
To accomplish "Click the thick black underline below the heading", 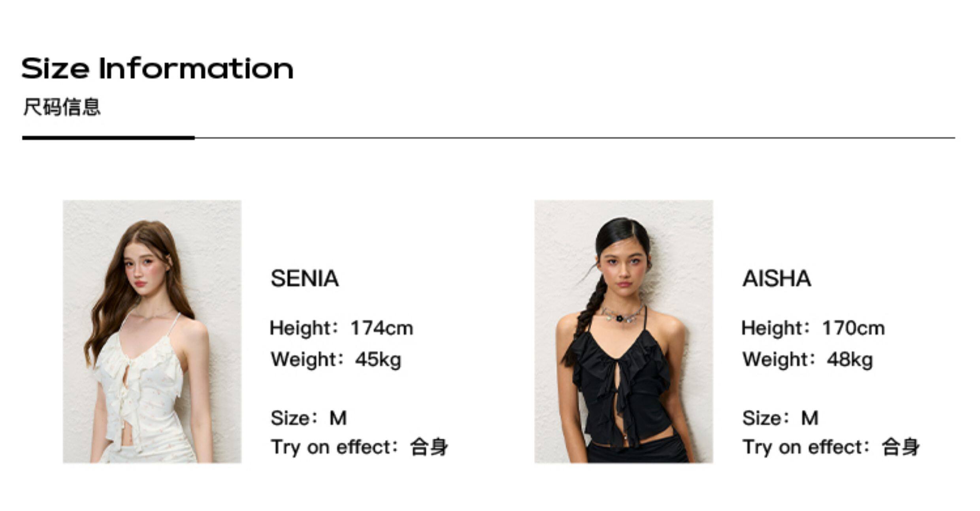I will tap(108, 138).
